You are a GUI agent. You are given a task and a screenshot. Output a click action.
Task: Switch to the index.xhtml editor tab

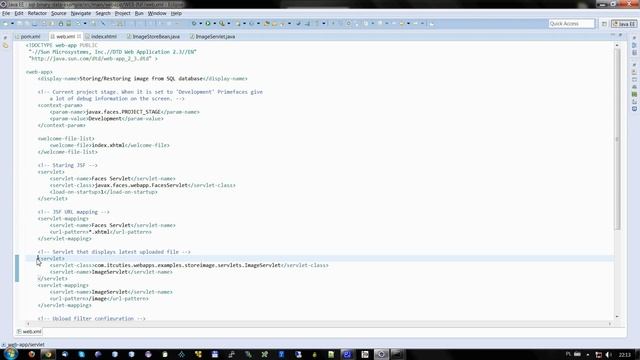104,37
